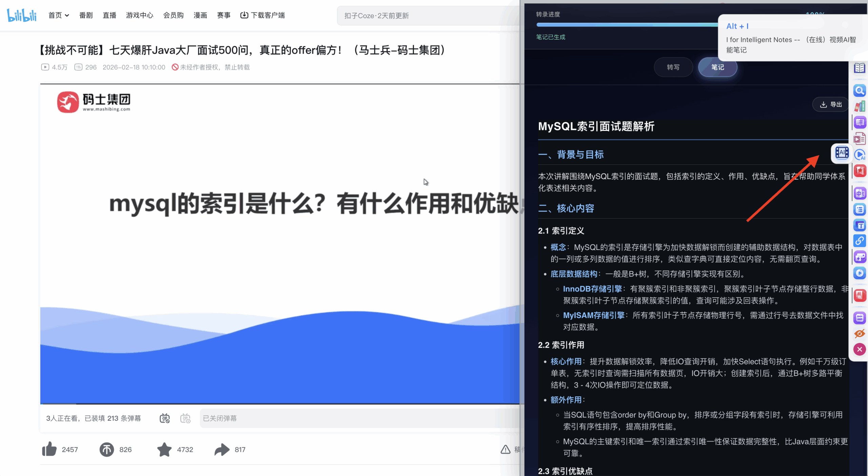Toggle the orange crossed-eye hide icon
868x476 pixels.
859,334
